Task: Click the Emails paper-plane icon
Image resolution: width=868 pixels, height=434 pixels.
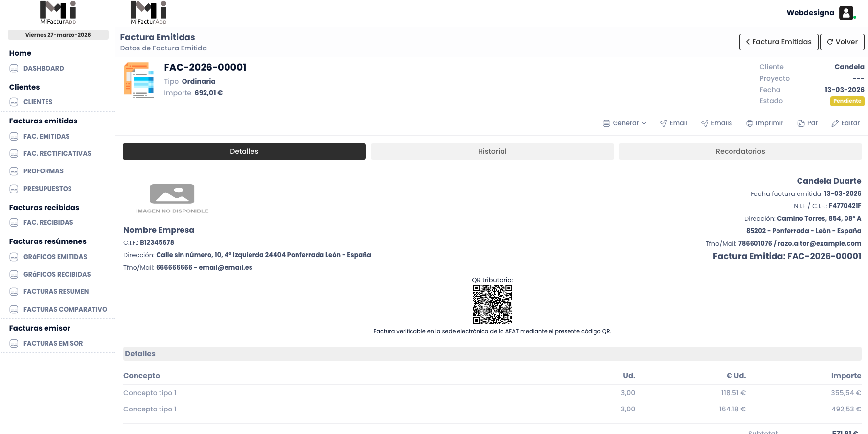Action: [x=705, y=123]
